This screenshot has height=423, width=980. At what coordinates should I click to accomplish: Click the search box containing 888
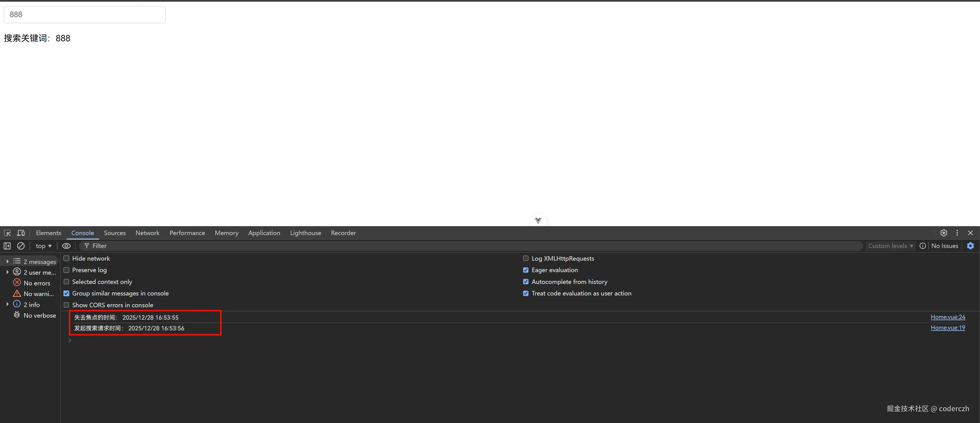pos(84,15)
